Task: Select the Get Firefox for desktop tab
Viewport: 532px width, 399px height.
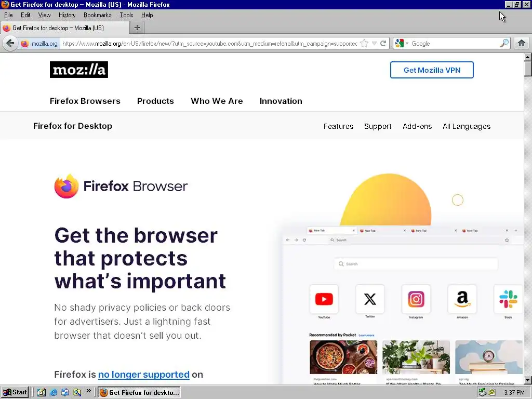Action: [x=64, y=28]
